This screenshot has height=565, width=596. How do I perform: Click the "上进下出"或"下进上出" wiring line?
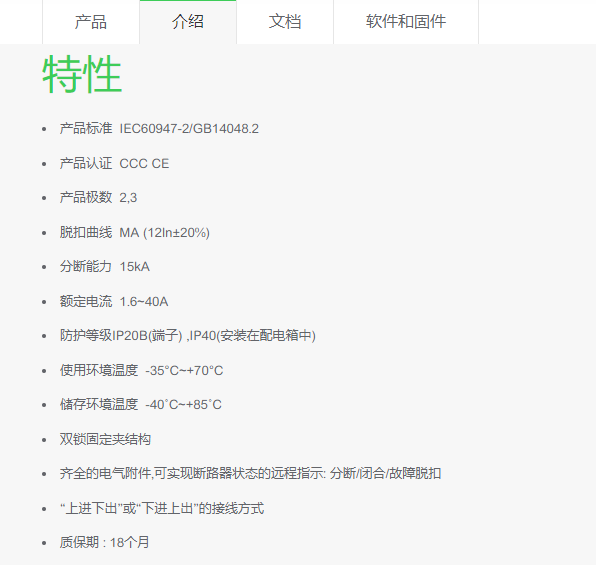click(x=162, y=508)
